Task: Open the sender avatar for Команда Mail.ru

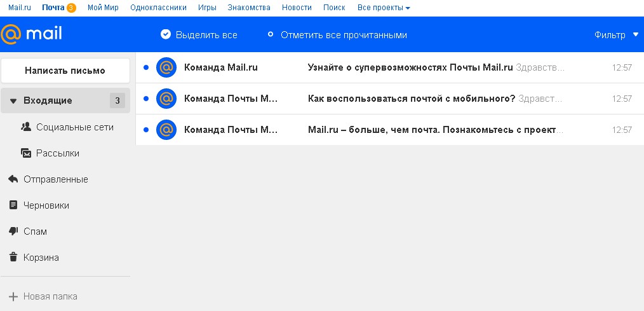Action: pyautogui.click(x=166, y=67)
